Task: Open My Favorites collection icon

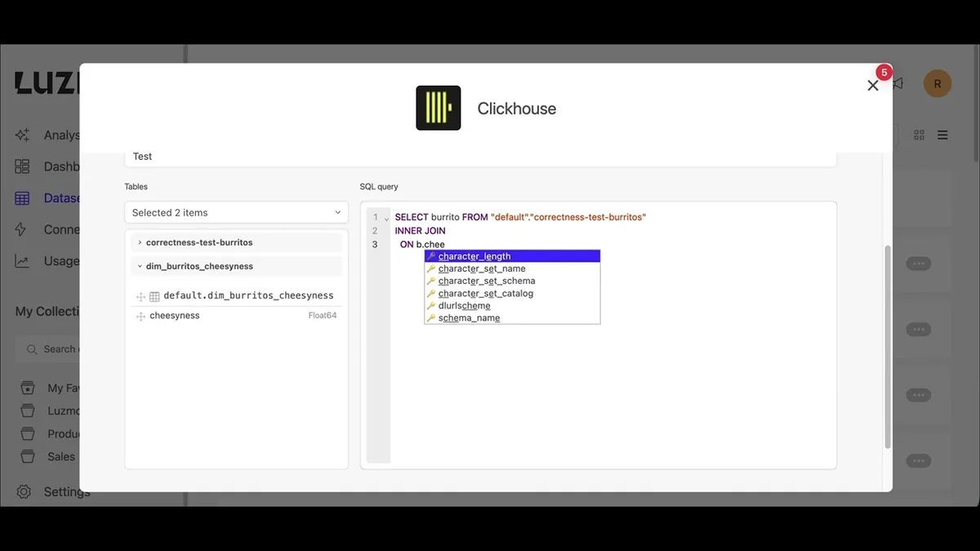Action: (x=28, y=388)
